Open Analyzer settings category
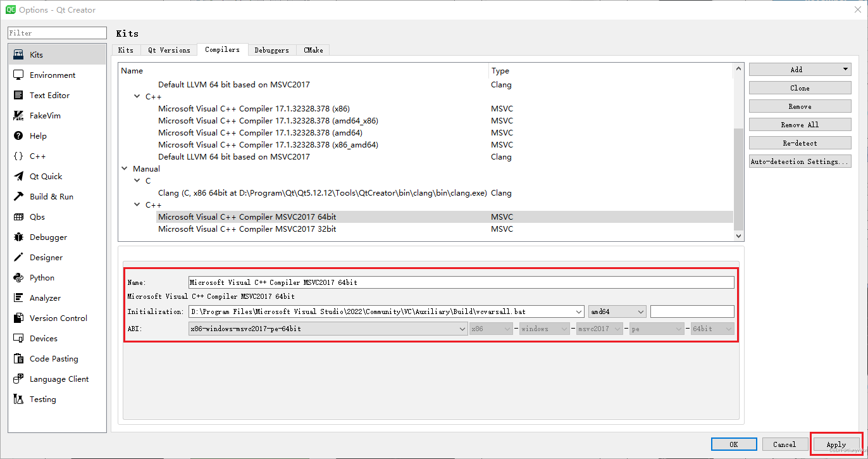This screenshot has width=868, height=459. (57, 298)
